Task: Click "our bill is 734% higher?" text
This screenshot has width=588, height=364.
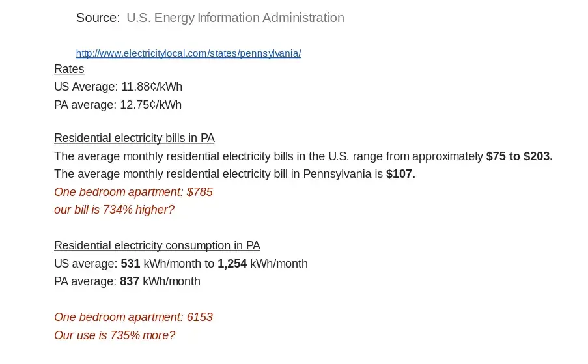Action: pos(114,210)
